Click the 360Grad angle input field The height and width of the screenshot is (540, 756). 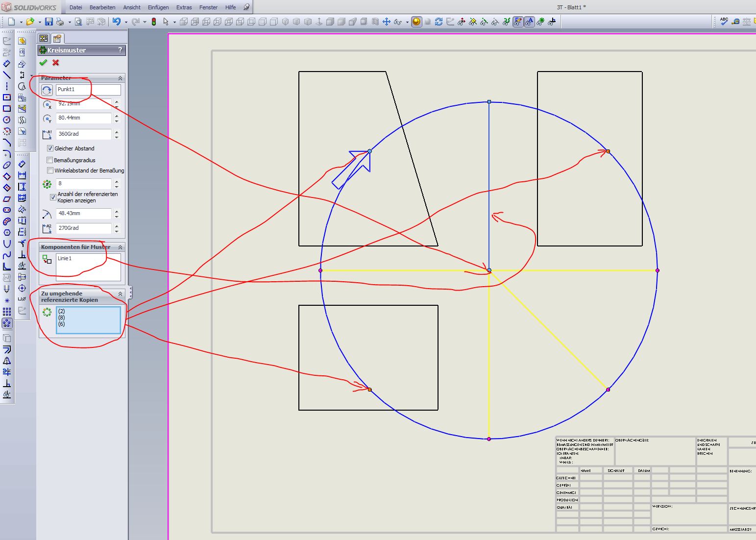point(84,134)
